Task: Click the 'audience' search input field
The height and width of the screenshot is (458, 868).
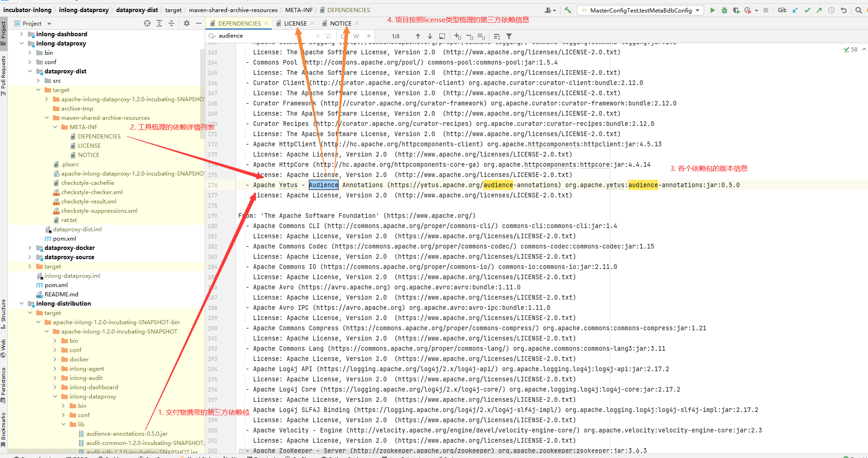Action: click(265, 36)
